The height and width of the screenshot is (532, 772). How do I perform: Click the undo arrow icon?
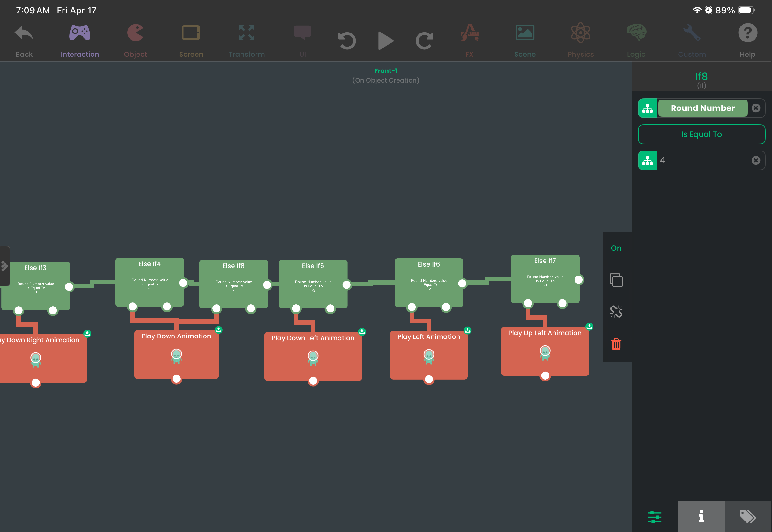347,41
